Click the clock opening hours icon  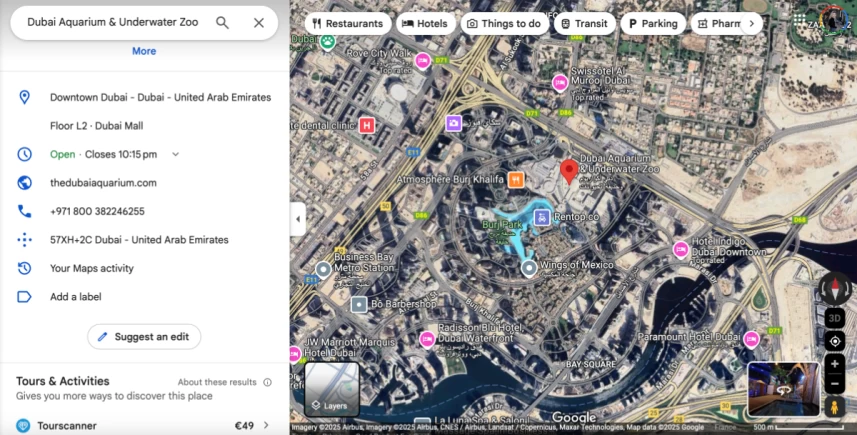pos(24,154)
